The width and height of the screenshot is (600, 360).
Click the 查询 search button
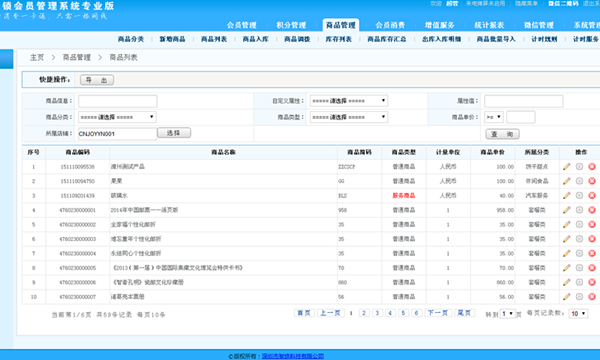502,134
